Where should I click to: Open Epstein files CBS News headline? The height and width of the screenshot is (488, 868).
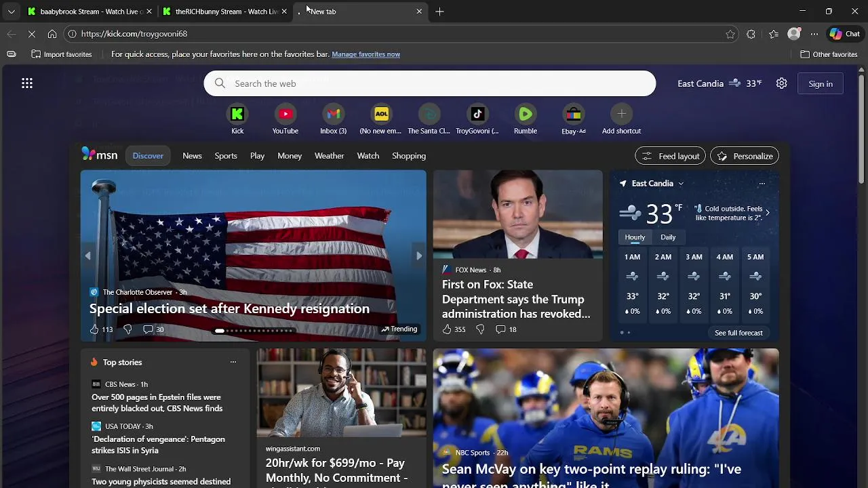pyautogui.click(x=157, y=403)
